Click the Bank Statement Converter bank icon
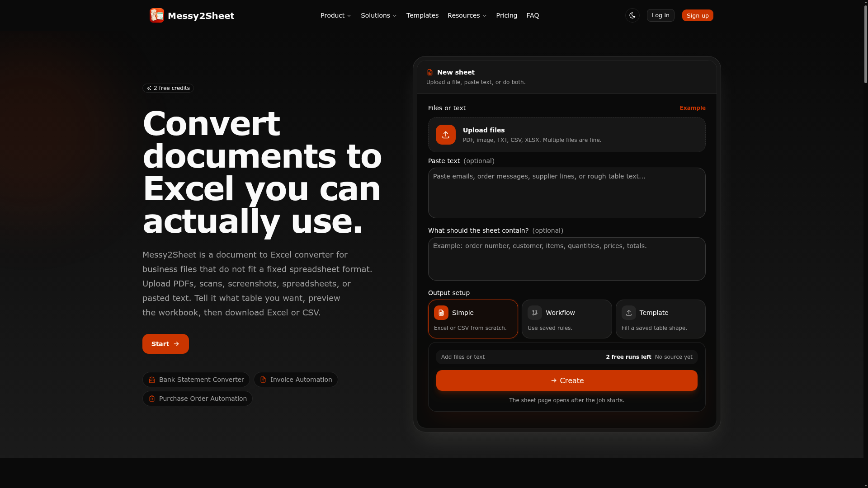Screen dimensions: 868x488 click(152, 380)
